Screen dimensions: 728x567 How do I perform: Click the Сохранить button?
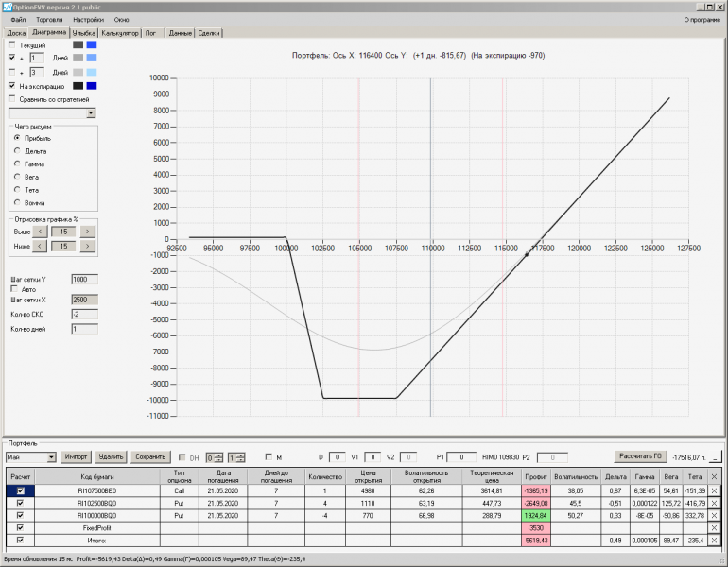pyautogui.click(x=150, y=457)
